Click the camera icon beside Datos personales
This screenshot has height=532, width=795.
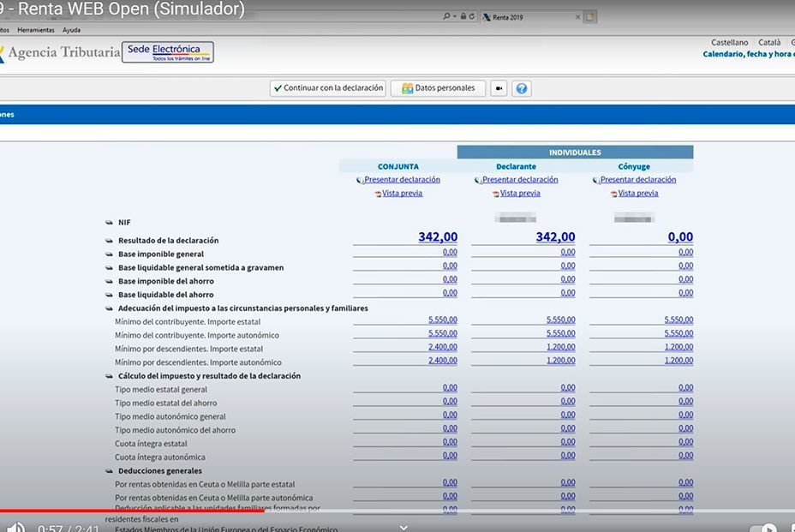(x=498, y=87)
